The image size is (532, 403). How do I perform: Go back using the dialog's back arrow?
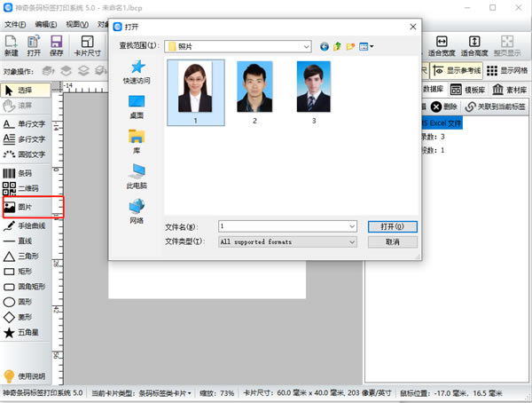pyautogui.click(x=325, y=45)
